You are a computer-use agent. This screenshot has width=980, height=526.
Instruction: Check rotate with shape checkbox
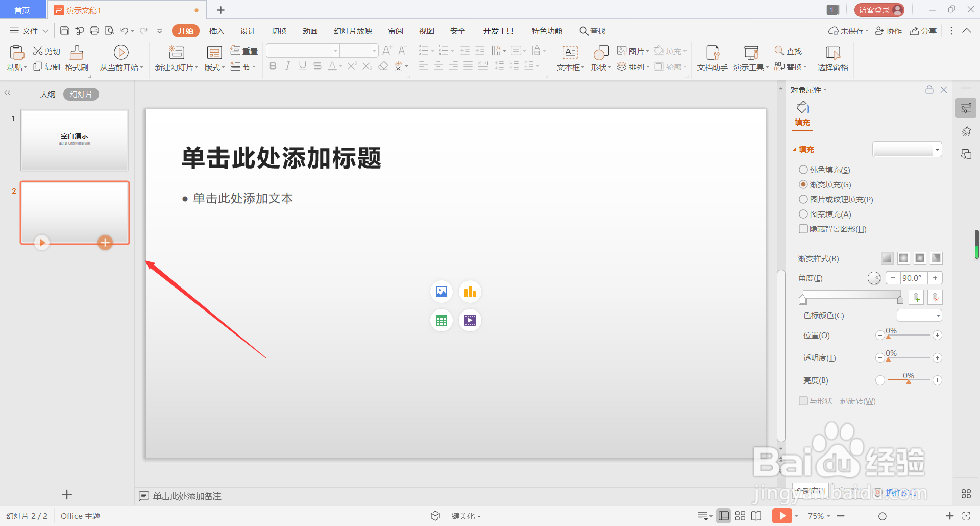click(x=803, y=401)
